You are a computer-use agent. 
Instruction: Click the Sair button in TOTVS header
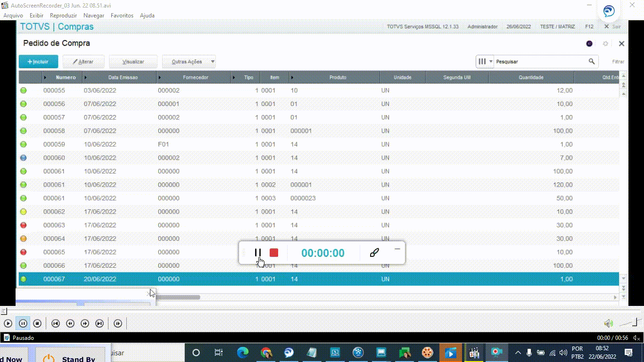pos(613,27)
